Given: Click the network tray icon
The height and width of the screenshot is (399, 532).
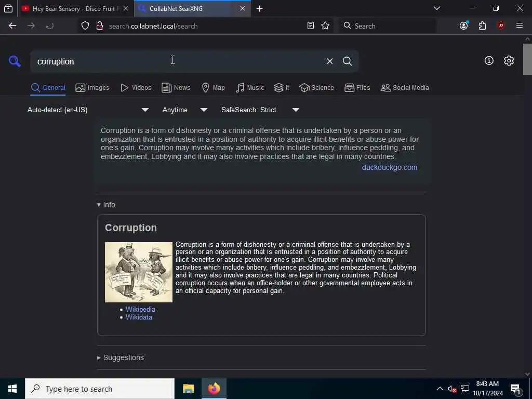Looking at the screenshot, I should pos(465,389).
